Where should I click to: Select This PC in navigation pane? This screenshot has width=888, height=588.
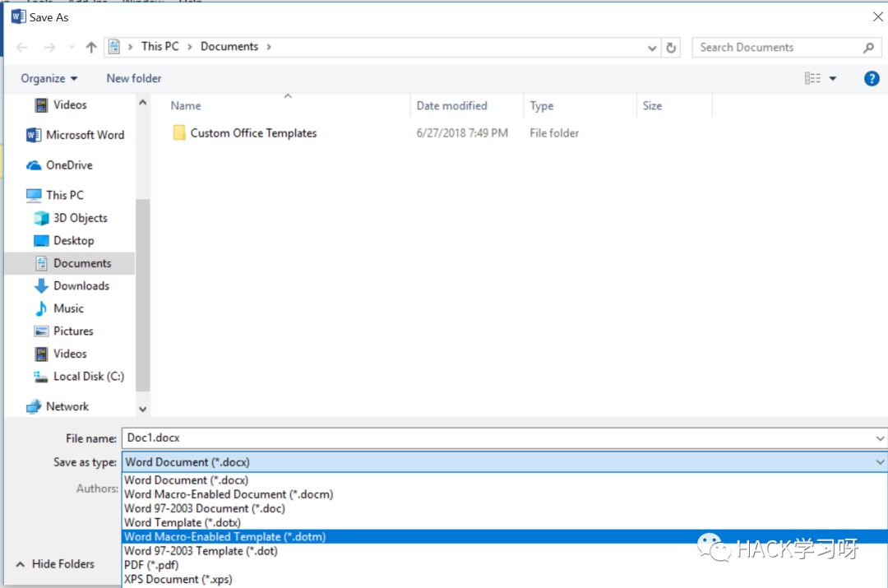click(x=65, y=195)
